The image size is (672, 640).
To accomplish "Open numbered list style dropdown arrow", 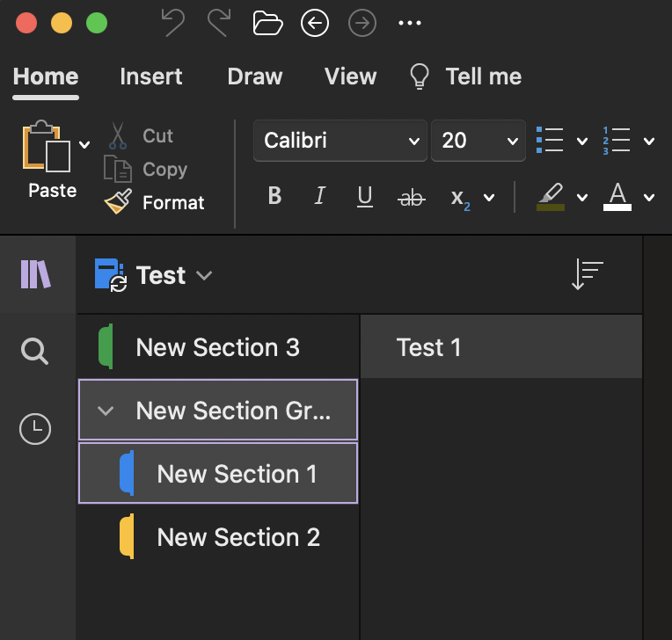I will [x=649, y=141].
